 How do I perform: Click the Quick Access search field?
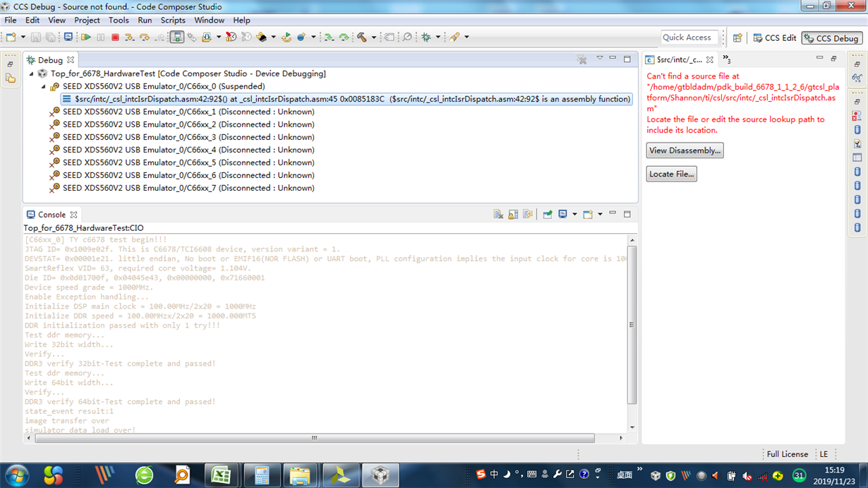point(689,37)
